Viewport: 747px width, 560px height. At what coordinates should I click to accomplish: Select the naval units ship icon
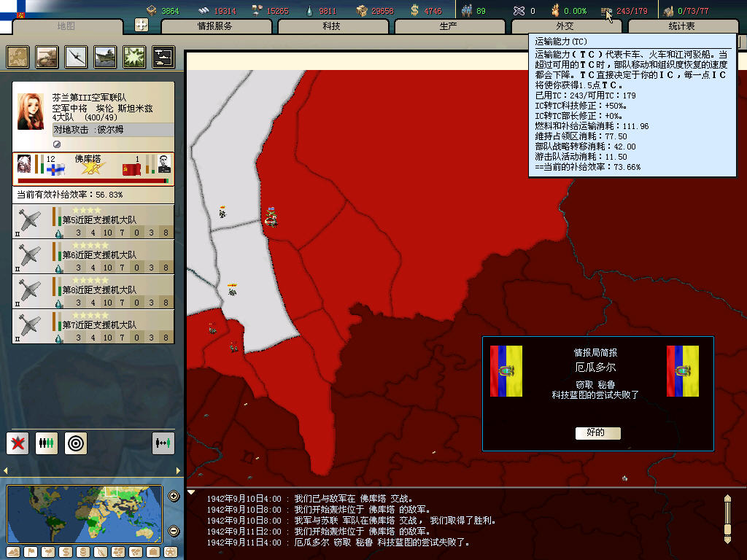[x=105, y=57]
